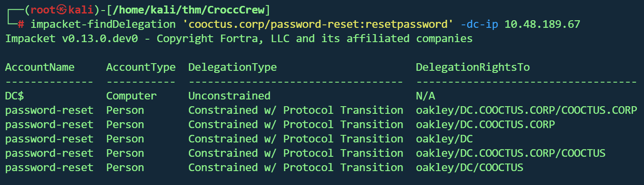Screen dimensions: 644x185
Task: Click the oakley/DC.COOCTUS.CORP/COOCTUS.CORP entry
Action: coord(526,110)
